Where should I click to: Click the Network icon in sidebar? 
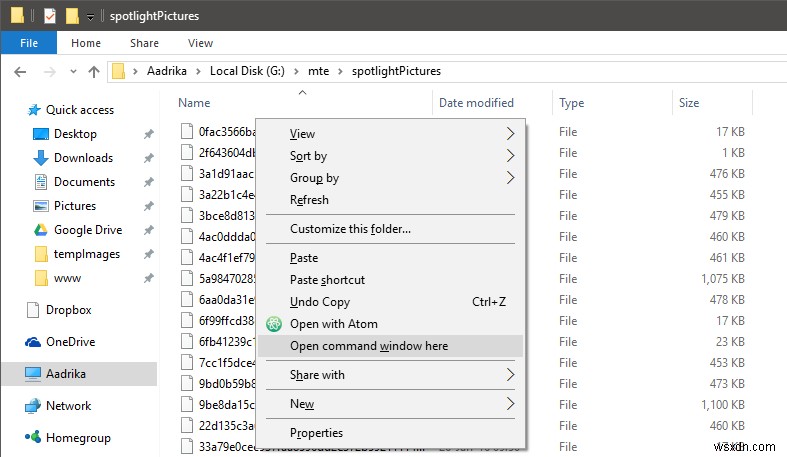(32, 406)
